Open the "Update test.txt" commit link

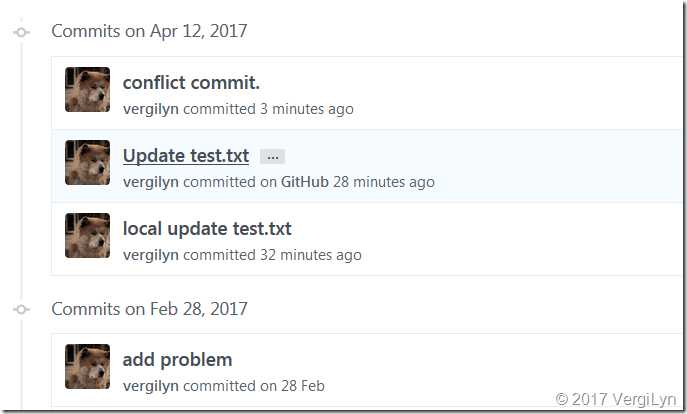[186, 156]
